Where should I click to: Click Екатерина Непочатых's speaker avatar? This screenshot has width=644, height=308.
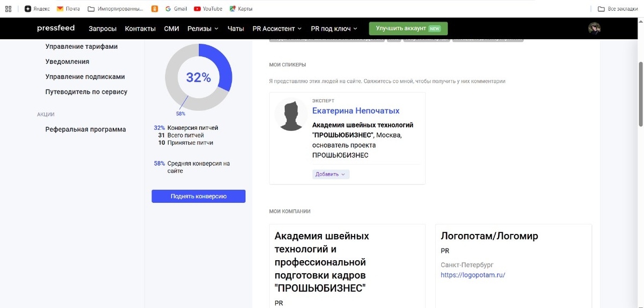coord(291,114)
